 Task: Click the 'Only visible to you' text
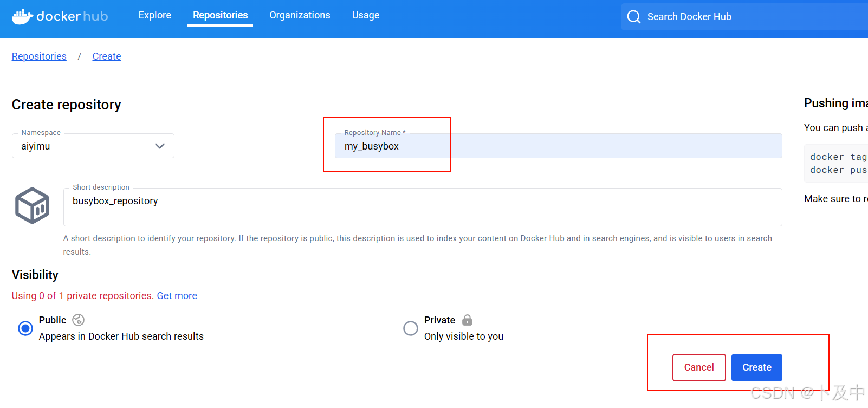(x=464, y=336)
